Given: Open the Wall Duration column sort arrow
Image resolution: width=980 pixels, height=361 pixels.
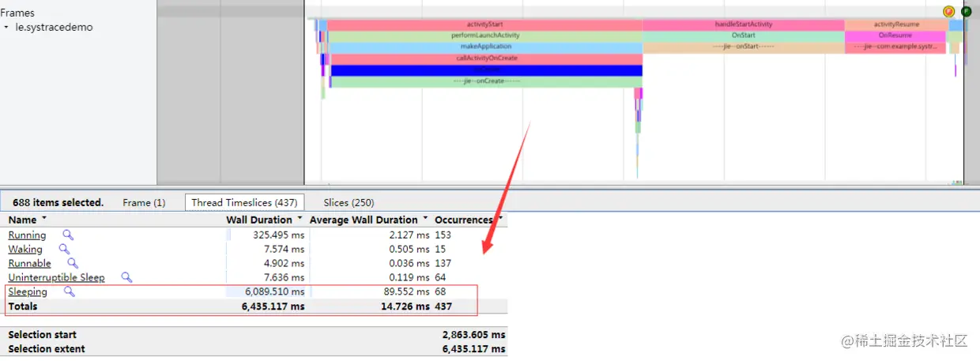Looking at the screenshot, I should coord(300,219).
